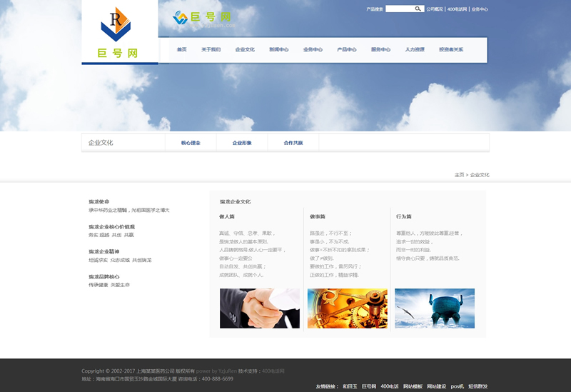Go to 新闻中心 in the navigation bar
Image resolution: width=571 pixels, height=392 pixels.
[x=278, y=49]
